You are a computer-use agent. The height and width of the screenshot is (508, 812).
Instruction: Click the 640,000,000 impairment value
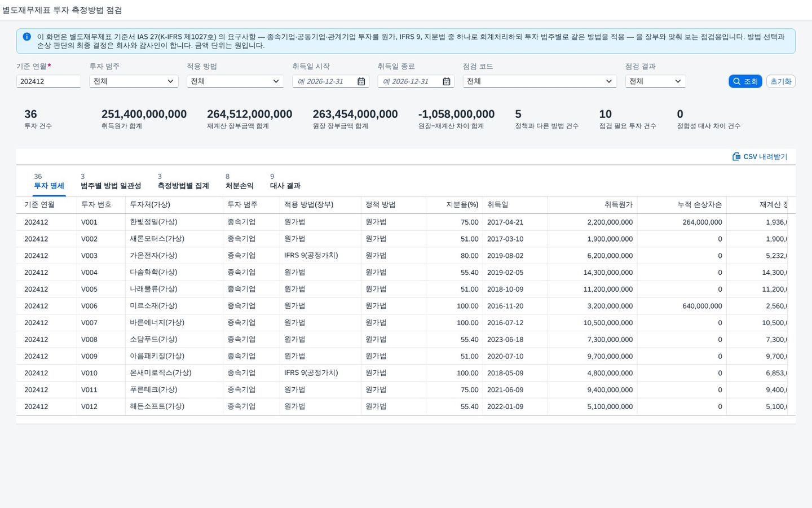pyautogui.click(x=702, y=306)
